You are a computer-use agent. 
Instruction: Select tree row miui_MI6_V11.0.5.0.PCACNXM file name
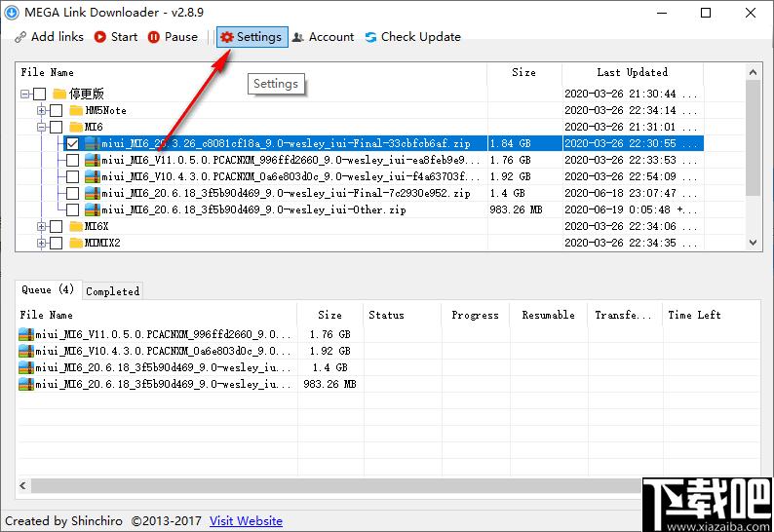click(x=290, y=160)
